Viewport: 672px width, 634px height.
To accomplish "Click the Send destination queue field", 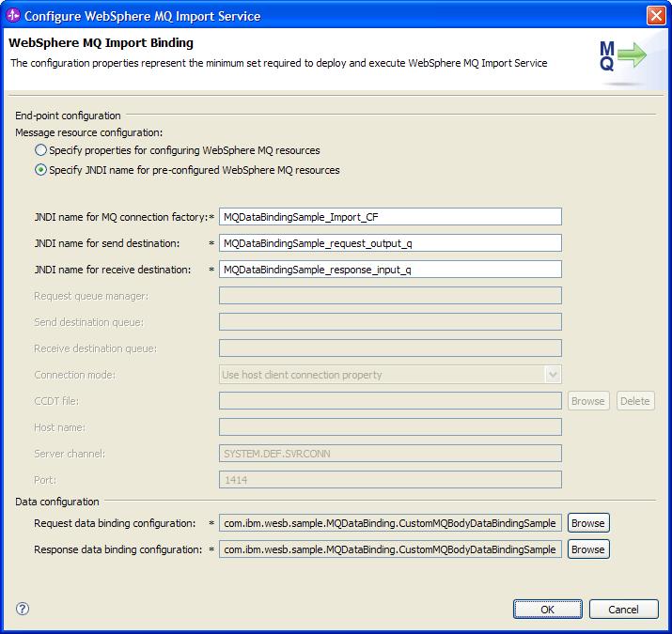I will tap(390, 322).
